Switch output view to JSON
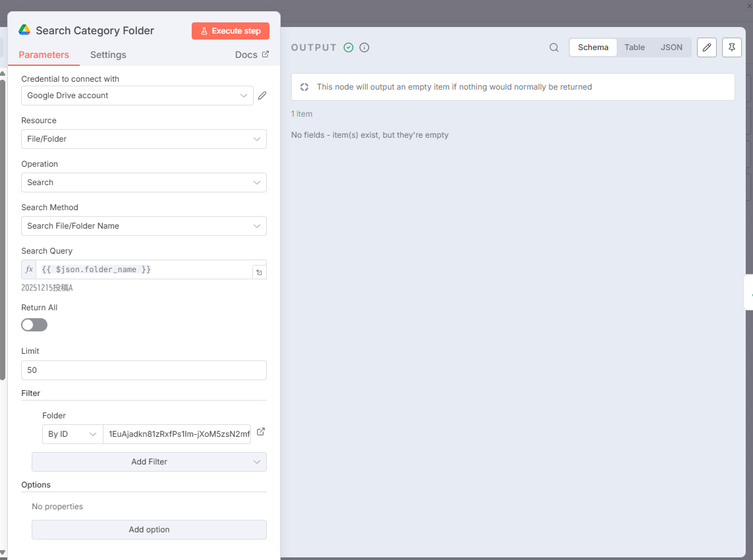 [671, 47]
